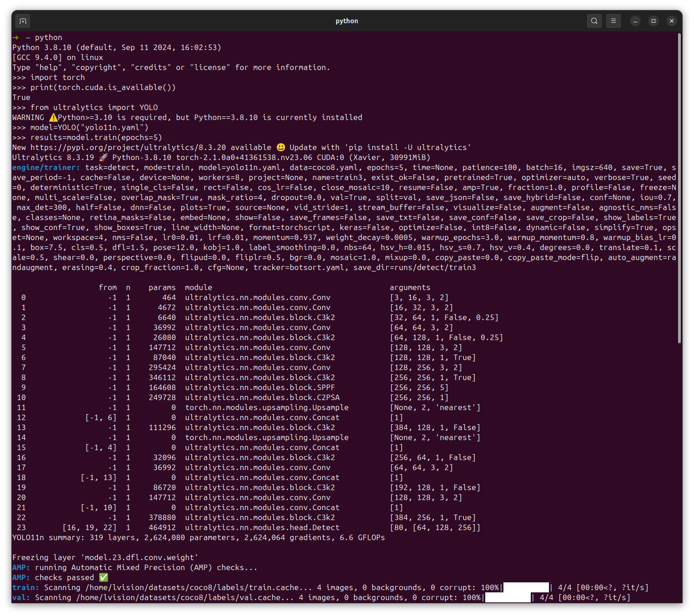Click the smiley emoji in update notice
The image size is (694, 616).
click(281, 147)
